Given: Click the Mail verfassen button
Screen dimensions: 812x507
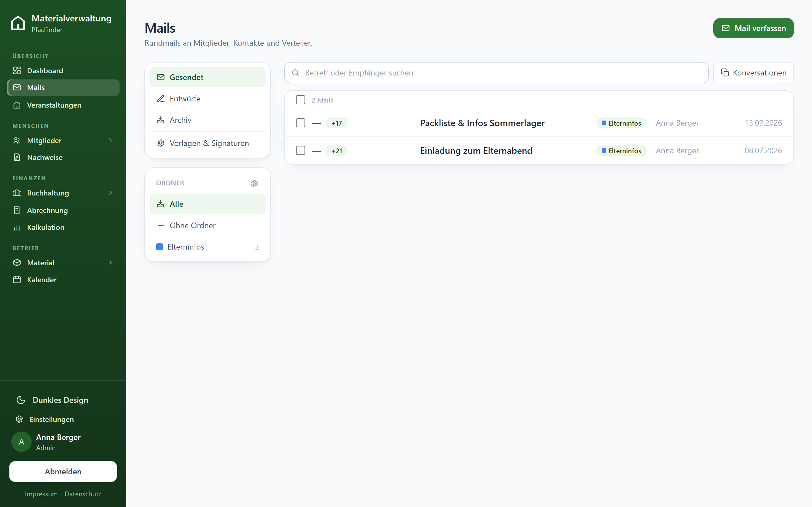Looking at the screenshot, I should coord(753,28).
